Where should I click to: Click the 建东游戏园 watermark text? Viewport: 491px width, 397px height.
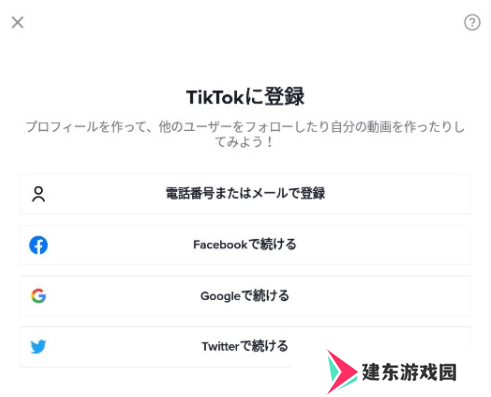pyautogui.click(x=409, y=372)
